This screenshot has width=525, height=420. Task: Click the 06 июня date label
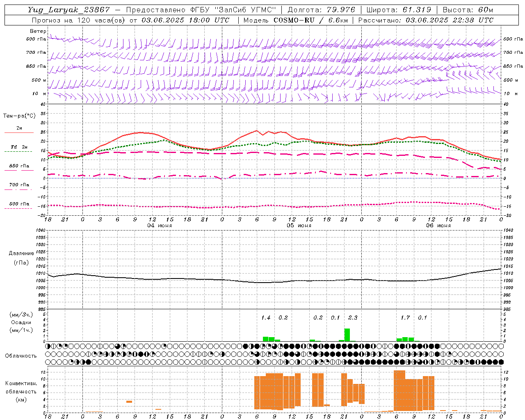point(438,226)
